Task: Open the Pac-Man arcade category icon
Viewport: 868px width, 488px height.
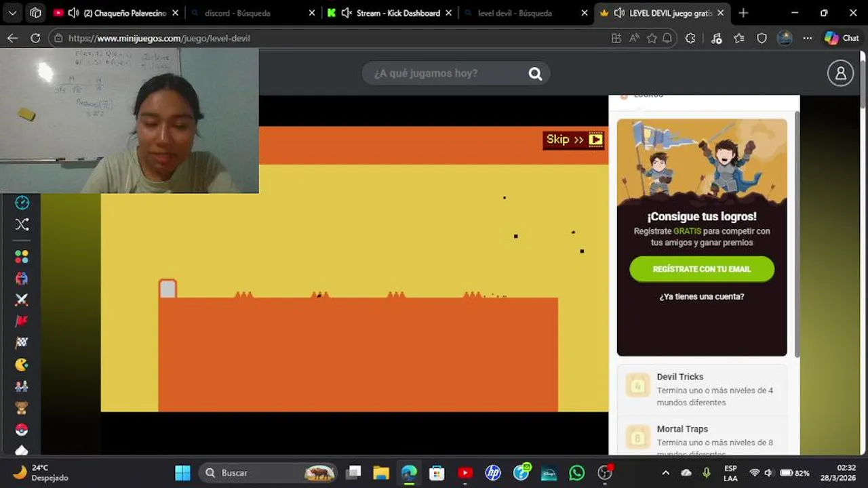Action: [x=22, y=365]
